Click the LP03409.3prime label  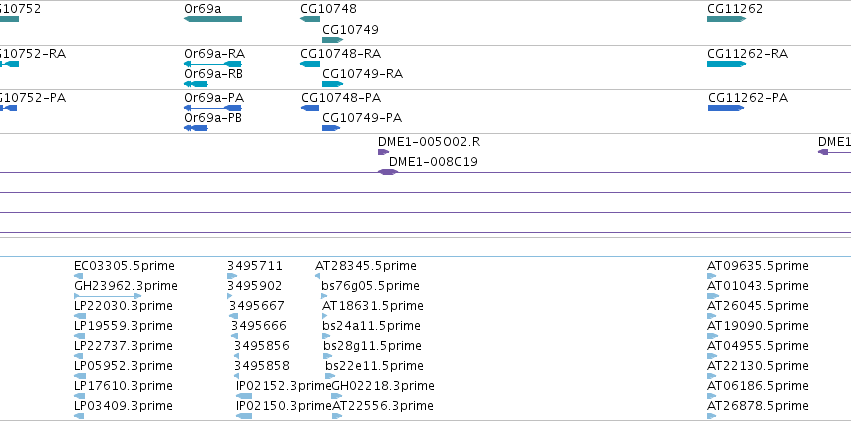coord(123,406)
